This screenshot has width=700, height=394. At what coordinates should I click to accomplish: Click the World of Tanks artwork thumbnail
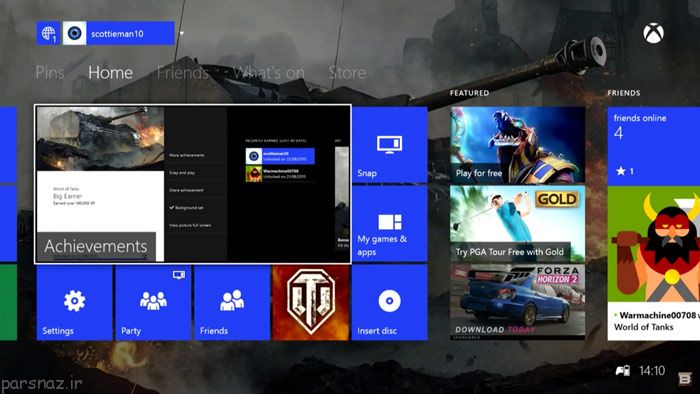click(x=100, y=139)
